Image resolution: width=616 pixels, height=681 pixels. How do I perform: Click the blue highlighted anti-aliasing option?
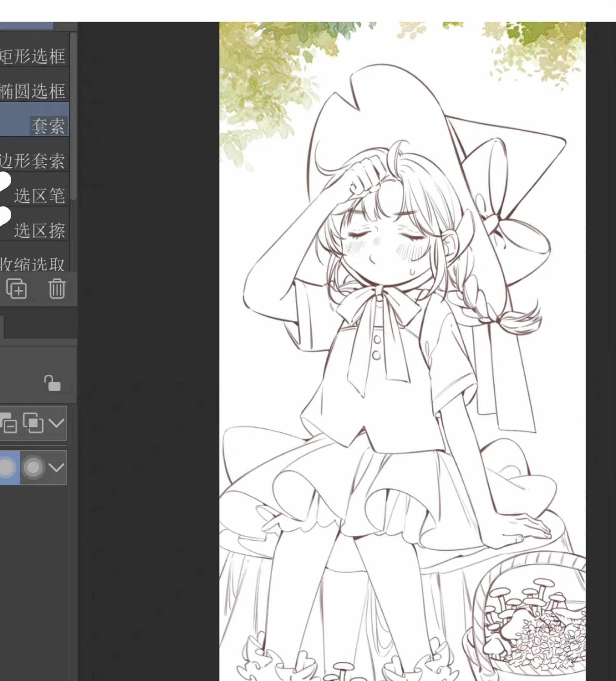pyautogui.click(x=8, y=468)
